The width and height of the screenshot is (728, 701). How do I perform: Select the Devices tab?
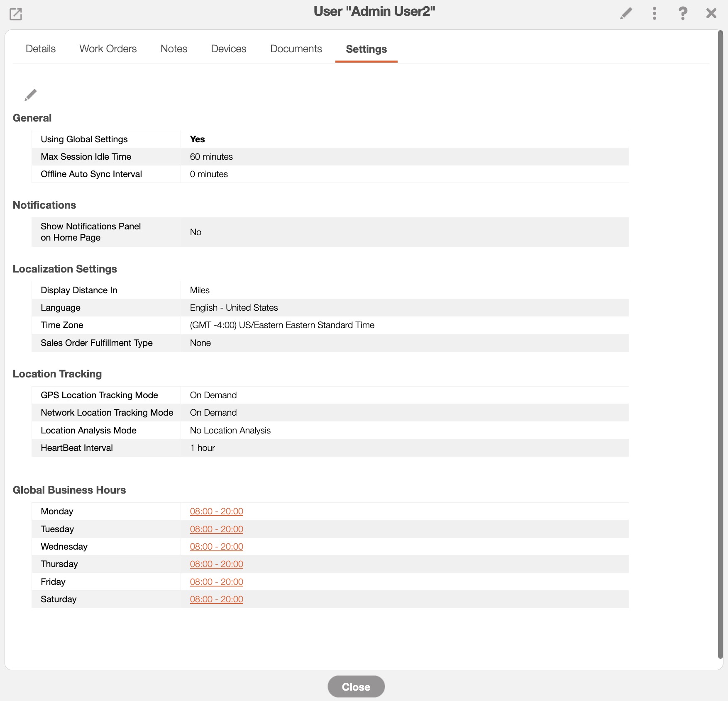coord(228,49)
